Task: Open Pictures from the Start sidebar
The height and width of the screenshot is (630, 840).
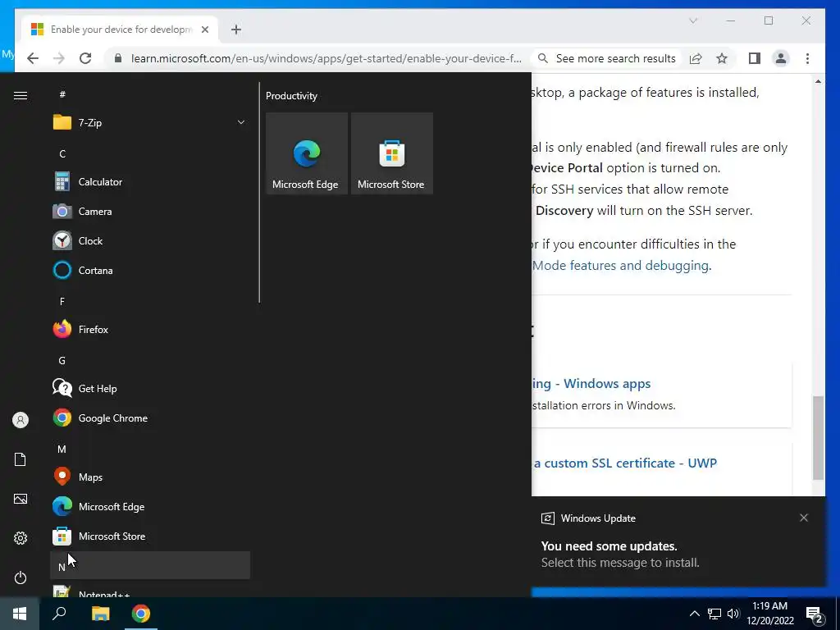Action: click(x=21, y=499)
